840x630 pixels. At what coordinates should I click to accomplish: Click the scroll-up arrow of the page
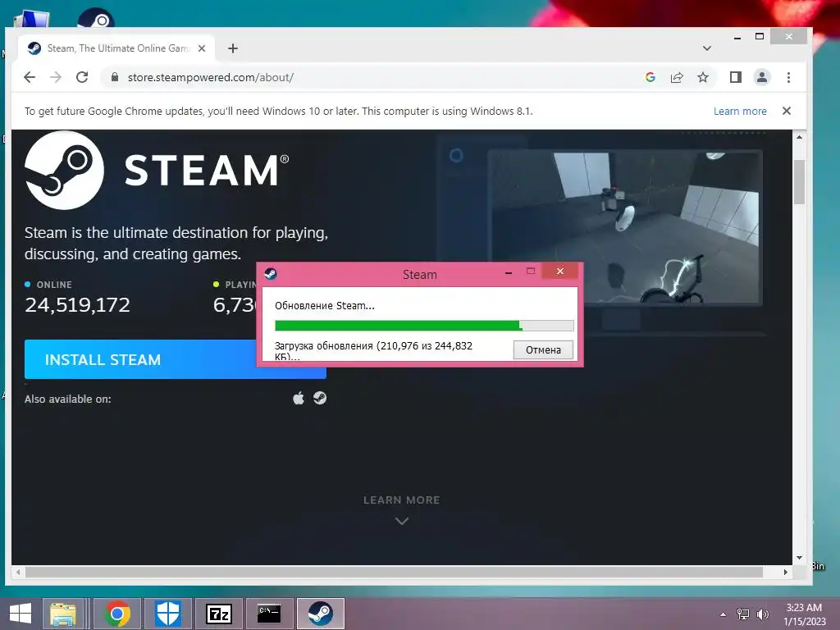[799, 137]
